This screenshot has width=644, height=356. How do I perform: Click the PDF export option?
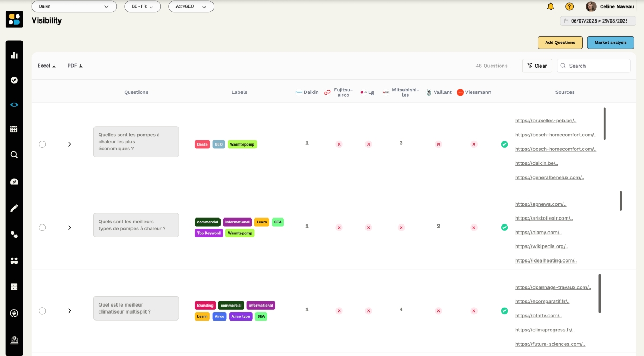point(75,66)
